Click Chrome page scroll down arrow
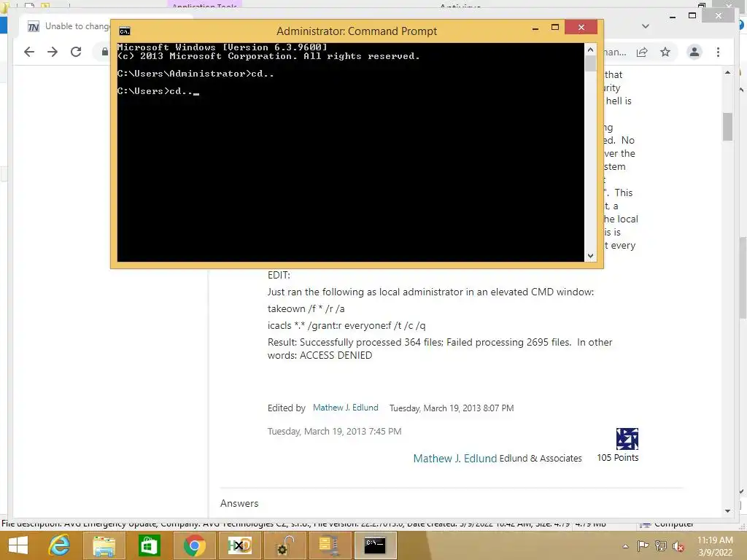This screenshot has width=747, height=560. [727, 511]
